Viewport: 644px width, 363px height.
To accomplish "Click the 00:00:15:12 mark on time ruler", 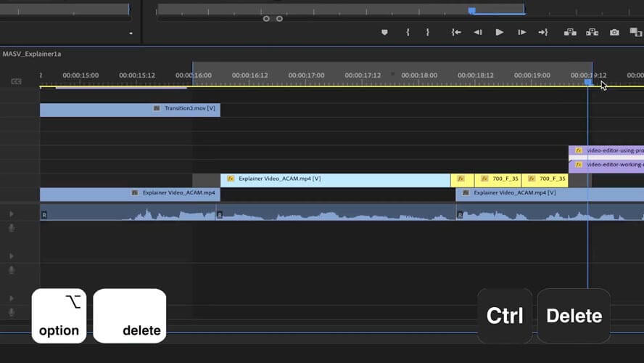I will (x=137, y=76).
